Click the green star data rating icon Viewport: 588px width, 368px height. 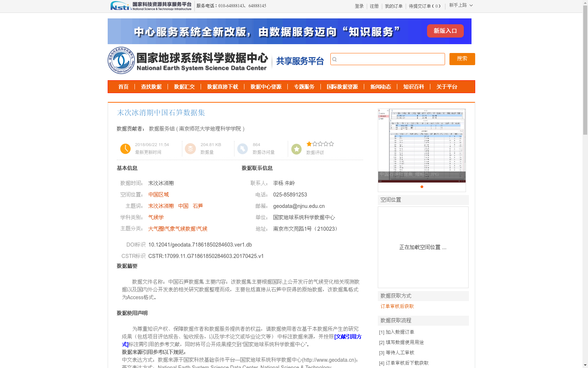click(297, 149)
